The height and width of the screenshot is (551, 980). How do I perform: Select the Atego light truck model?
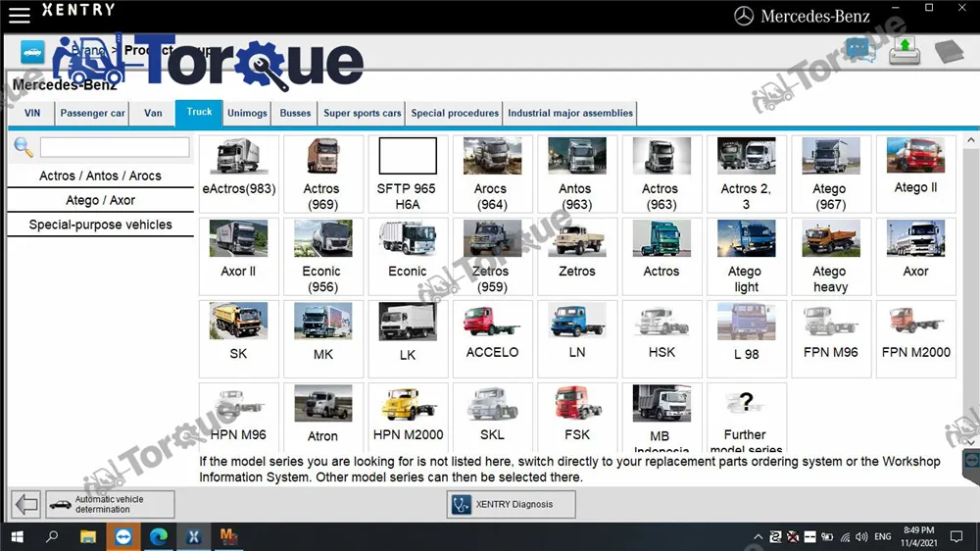point(746,257)
